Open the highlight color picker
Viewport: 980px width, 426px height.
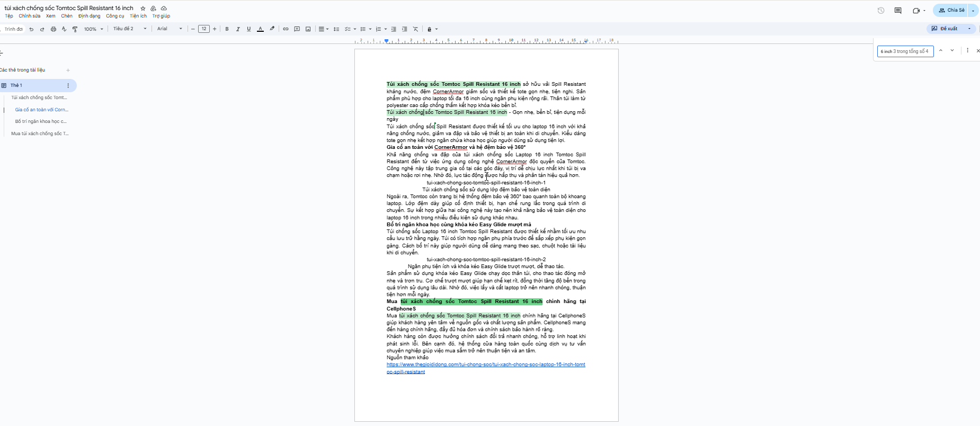272,29
